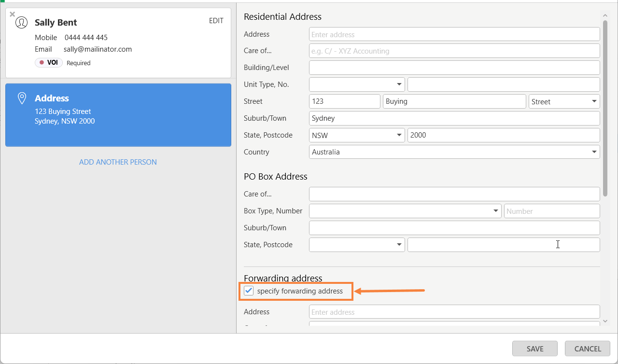The height and width of the screenshot is (364, 618).
Task: Click the forwarding Address search field
Action: [454, 312]
